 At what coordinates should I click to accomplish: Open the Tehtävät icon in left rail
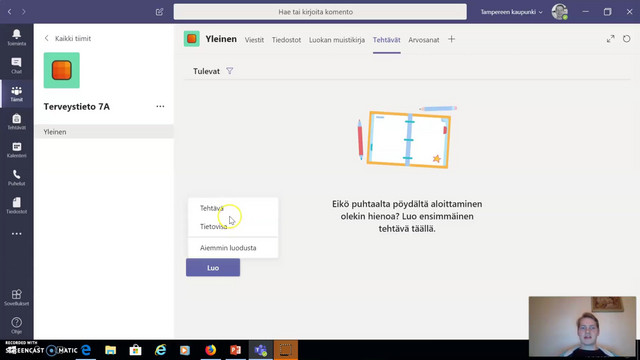(16, 122)
